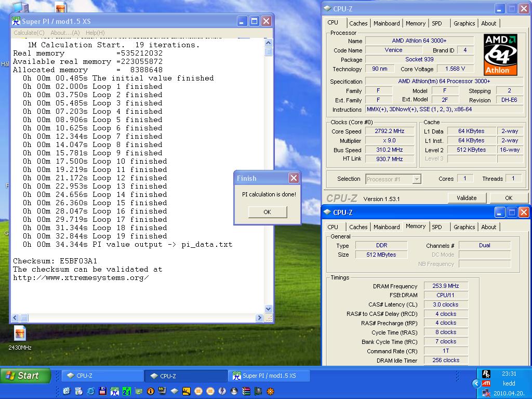Open the orange info circle quick launch icon
532x399 pixels.
[151, 391]
